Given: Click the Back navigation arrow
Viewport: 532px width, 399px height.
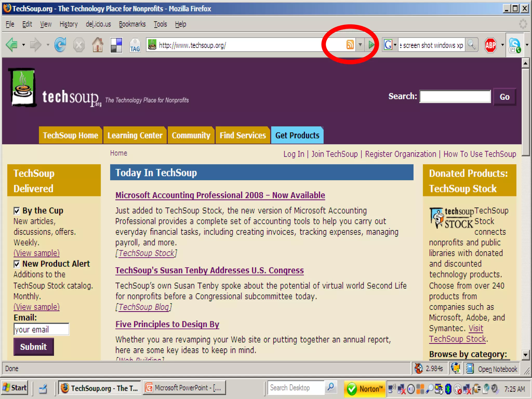Looking at the screenshot, I should (x=12, y=45).
